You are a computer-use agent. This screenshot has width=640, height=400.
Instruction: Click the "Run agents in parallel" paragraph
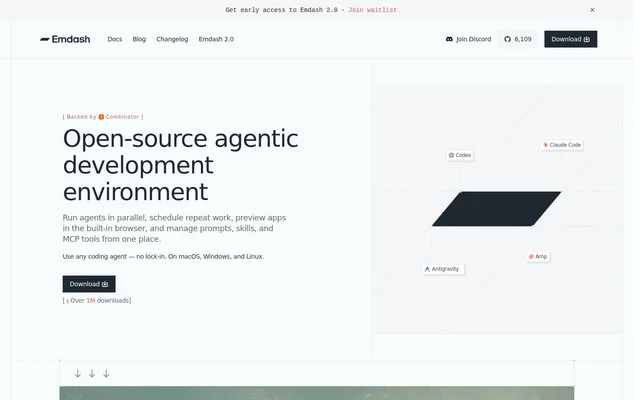(174, 228)
